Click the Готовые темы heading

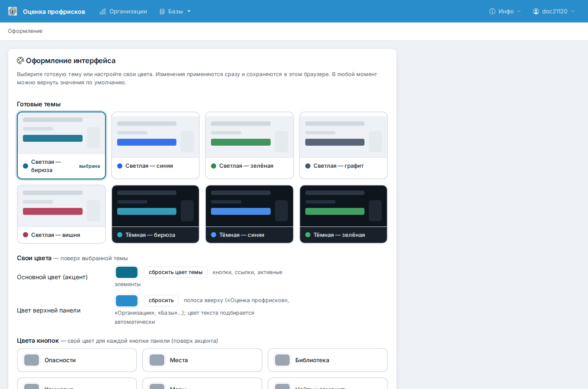pos(39,104)
